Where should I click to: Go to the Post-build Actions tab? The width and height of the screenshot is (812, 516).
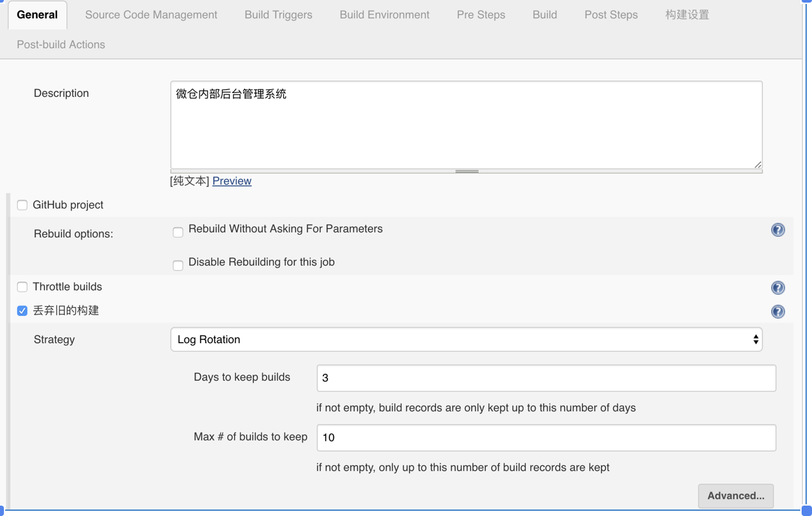coord(61,45)
